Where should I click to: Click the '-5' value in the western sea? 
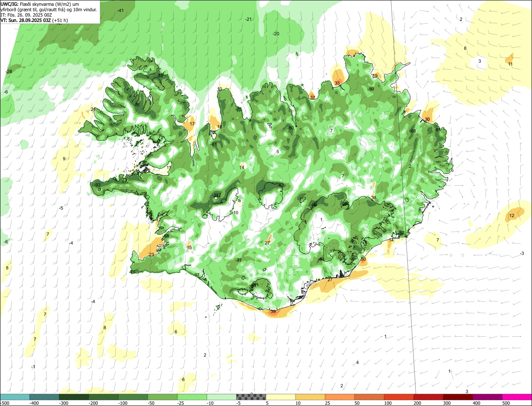[61, 208]
